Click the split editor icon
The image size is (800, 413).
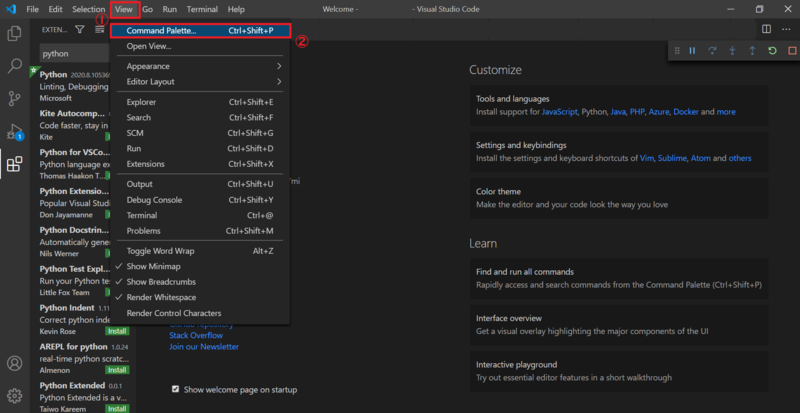766,30
